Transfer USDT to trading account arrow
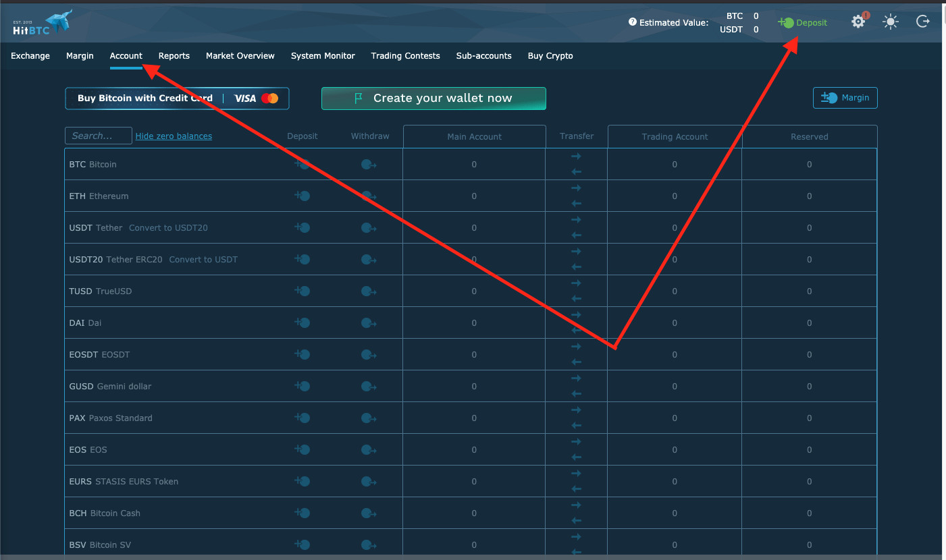946x560 pixels. pyautogui.click(x=576, y=219)
